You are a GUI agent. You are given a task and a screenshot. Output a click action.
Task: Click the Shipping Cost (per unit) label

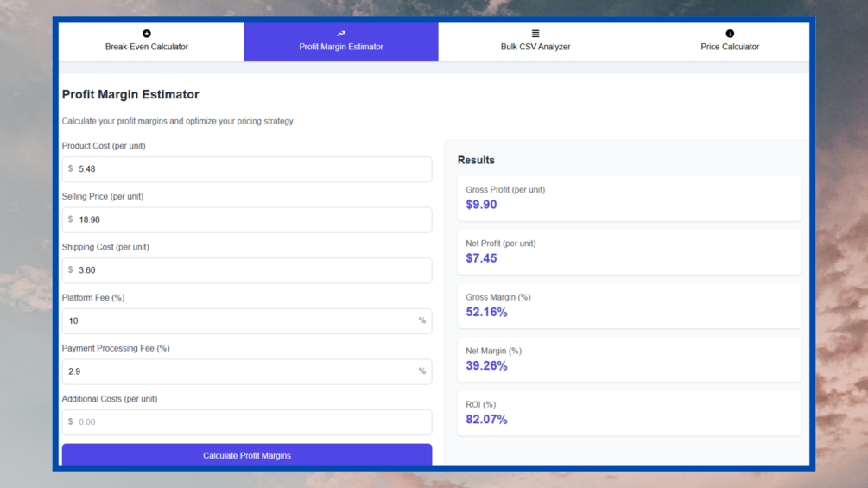tap(105, 247)
